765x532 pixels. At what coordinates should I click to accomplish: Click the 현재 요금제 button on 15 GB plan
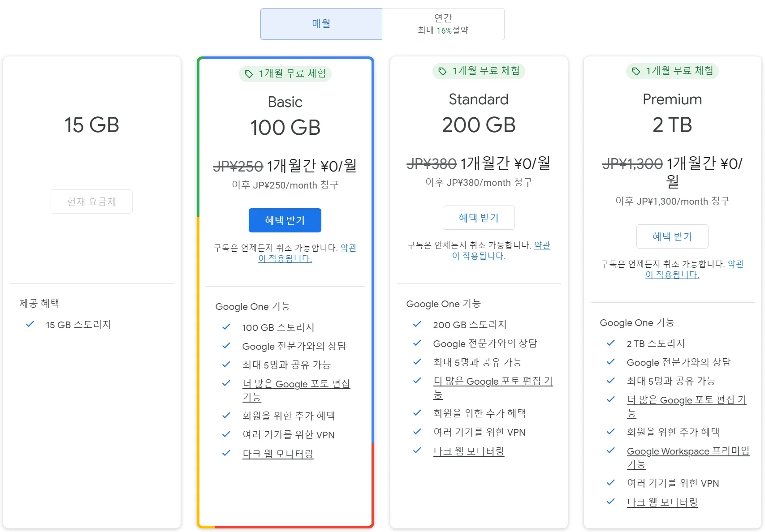[x=91, y=202]
